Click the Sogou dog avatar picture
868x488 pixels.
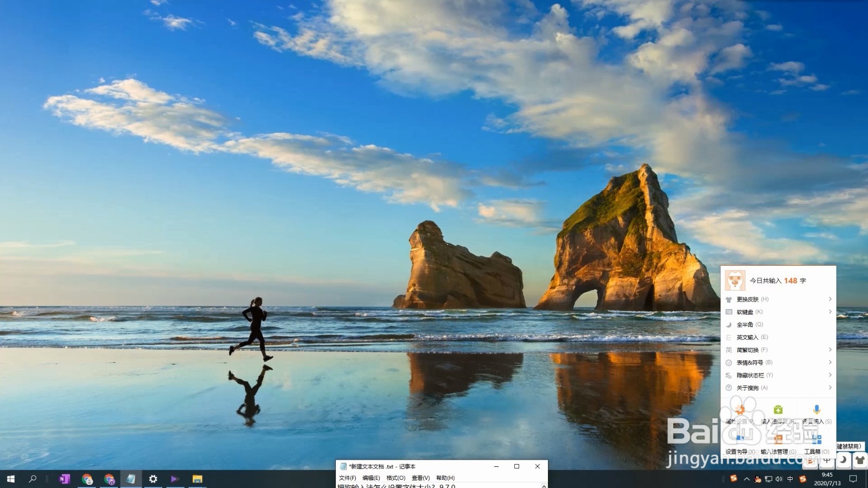pos(735,280)
